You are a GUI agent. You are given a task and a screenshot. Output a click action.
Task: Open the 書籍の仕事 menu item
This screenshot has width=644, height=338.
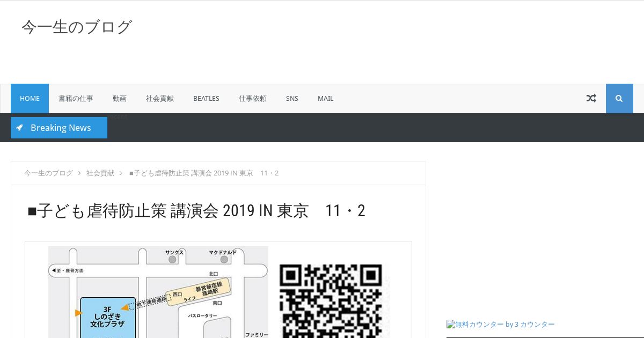click(76, 98)
